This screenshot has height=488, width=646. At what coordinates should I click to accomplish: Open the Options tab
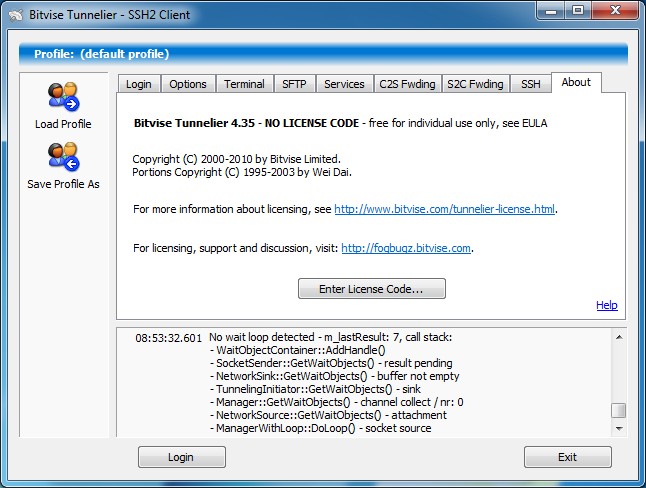pos(187,84)
